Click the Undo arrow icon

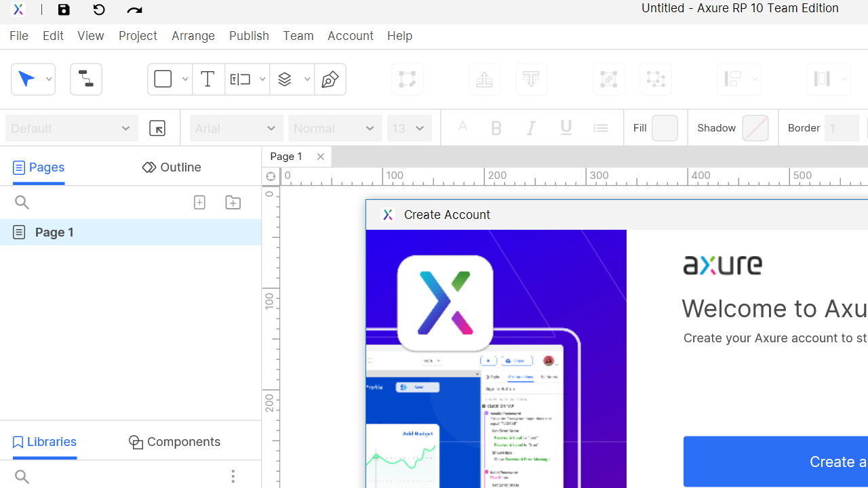pos(99,9)
